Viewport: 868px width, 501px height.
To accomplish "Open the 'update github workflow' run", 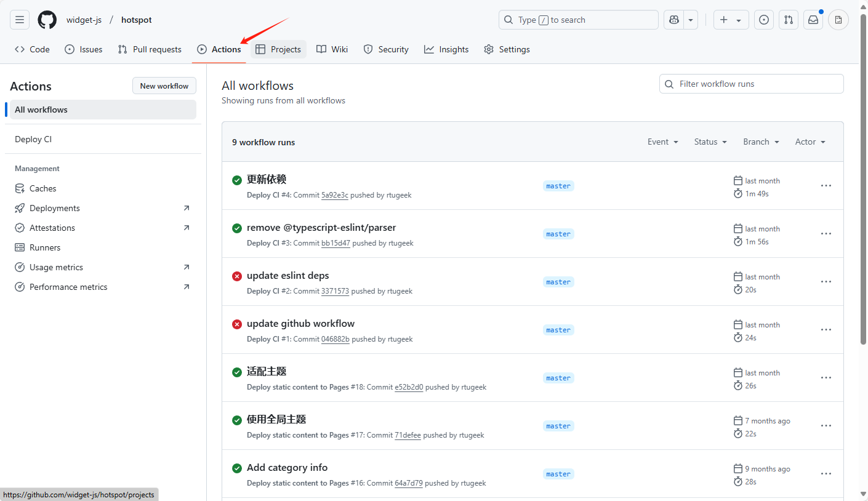I will (x=300, y=323).
